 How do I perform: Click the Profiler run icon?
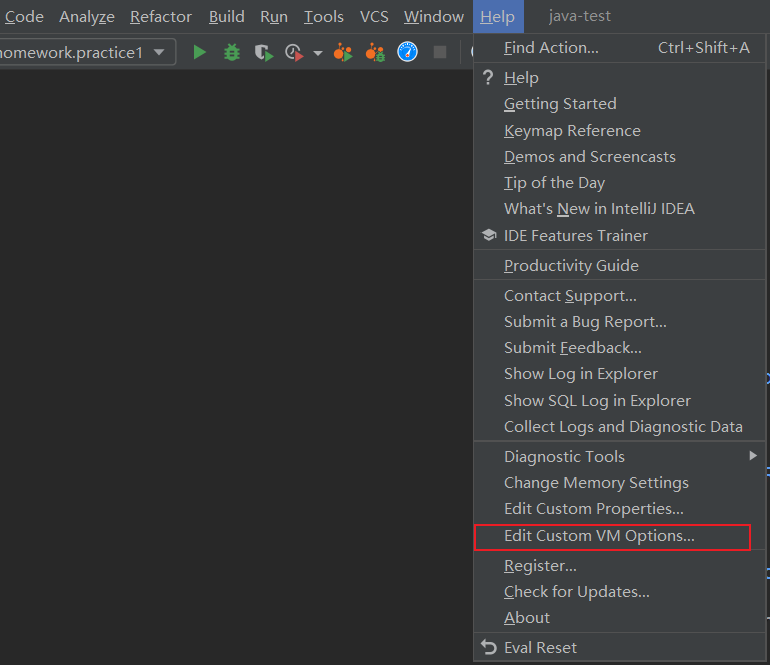click(x=294, y=52)
